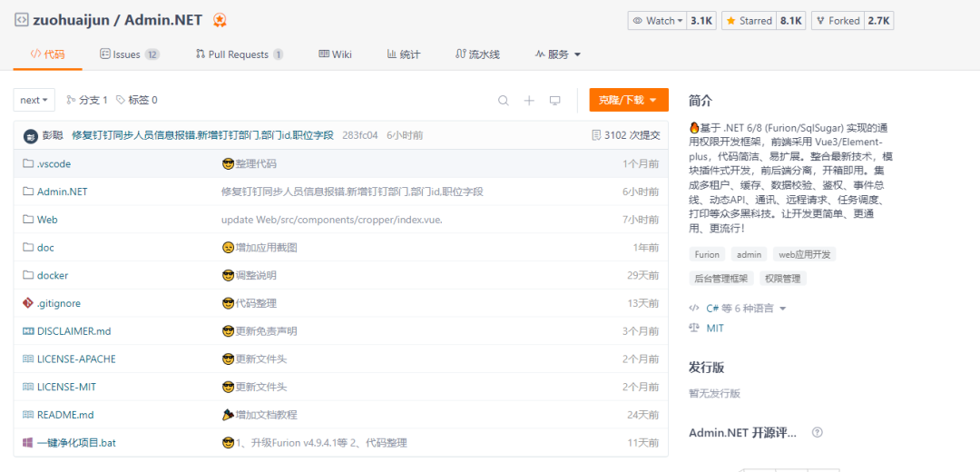Click the search icon in file toolbar
Screen dimensions: 980x472
[x=503, y=100]
